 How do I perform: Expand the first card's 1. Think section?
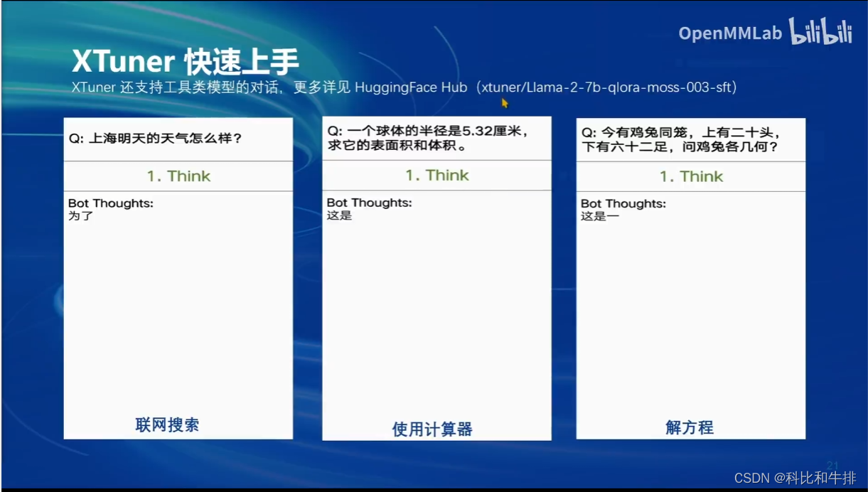coord(178,176)
